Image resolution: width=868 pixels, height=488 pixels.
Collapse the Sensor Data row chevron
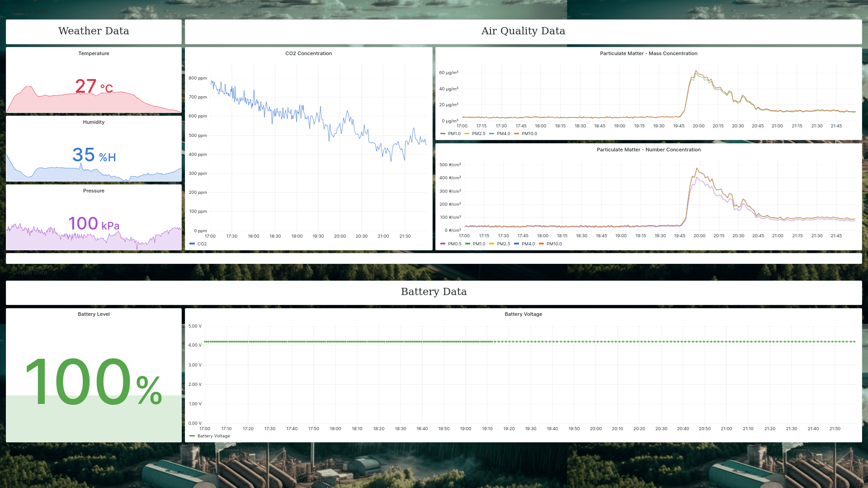(10, 11)
